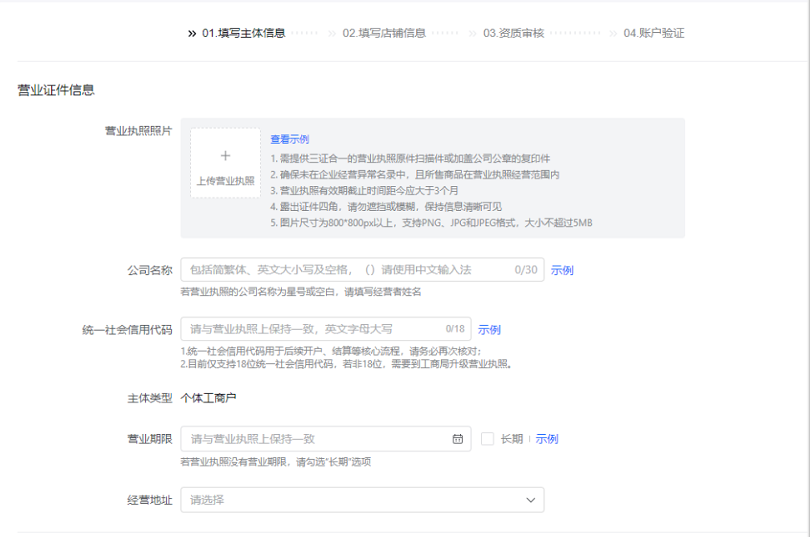Screen dimensions: 810x537
Task: Click the double-arrow icon before step 03
Action: click(x=473, y=33)
